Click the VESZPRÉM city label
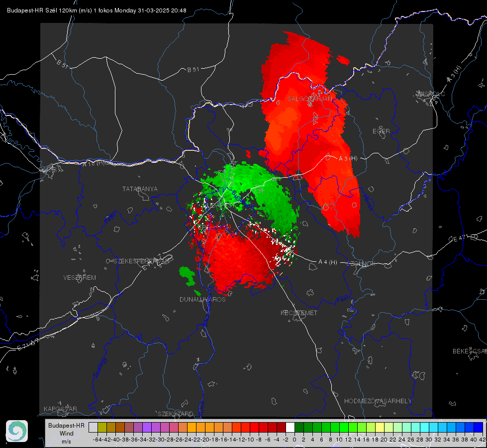 click(80, 278)
